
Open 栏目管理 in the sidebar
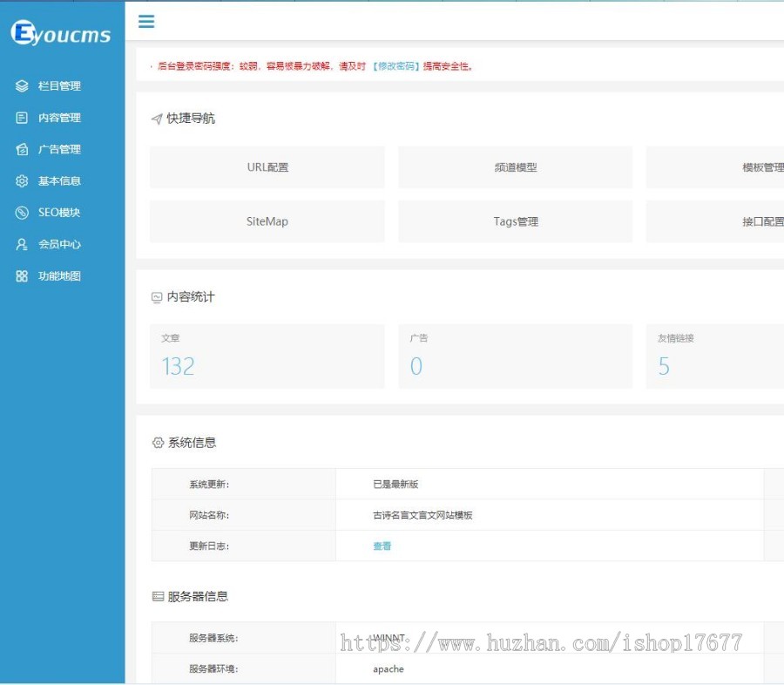tap(59, 86)
